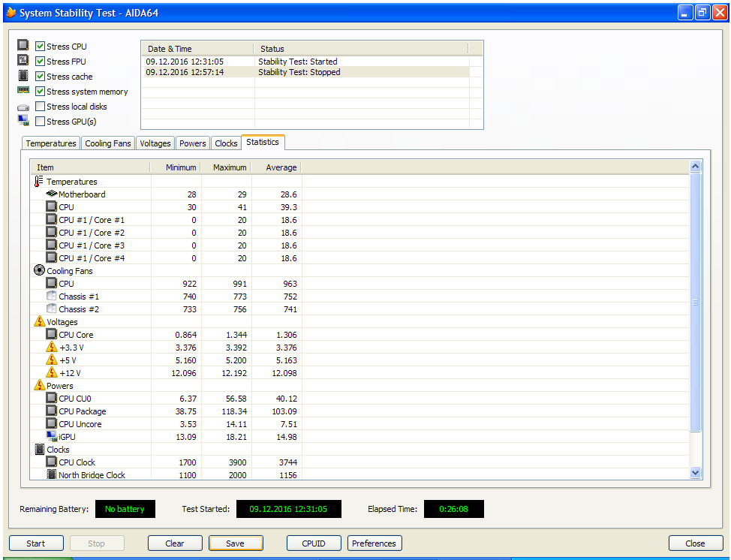Click the thermometer icon of the Temperatures group
The width and height of the screenshot is (731, 560).
click(39, 182)
